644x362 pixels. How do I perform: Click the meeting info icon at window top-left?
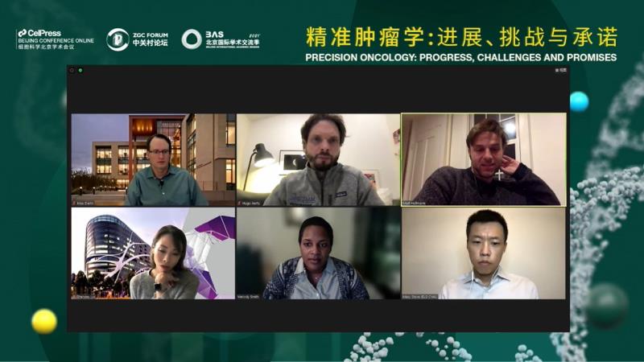72,71
